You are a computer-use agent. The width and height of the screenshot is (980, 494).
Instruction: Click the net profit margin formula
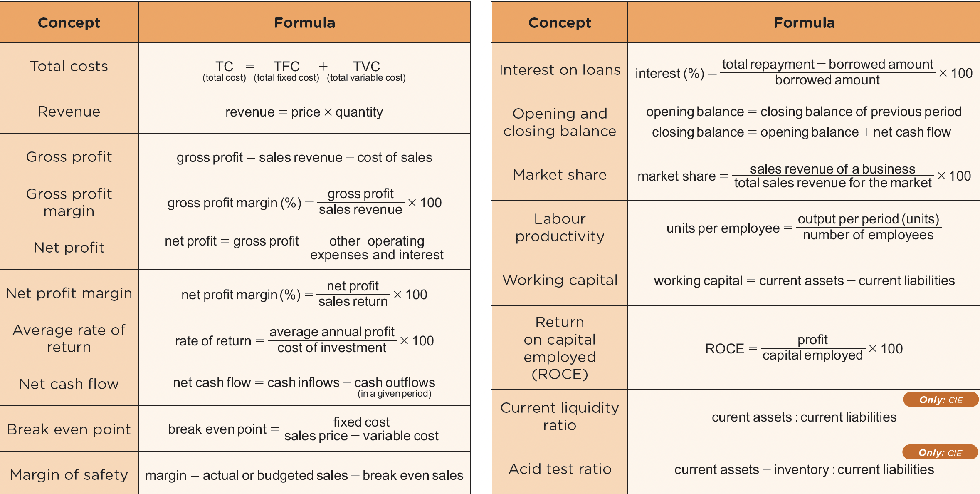304,294
